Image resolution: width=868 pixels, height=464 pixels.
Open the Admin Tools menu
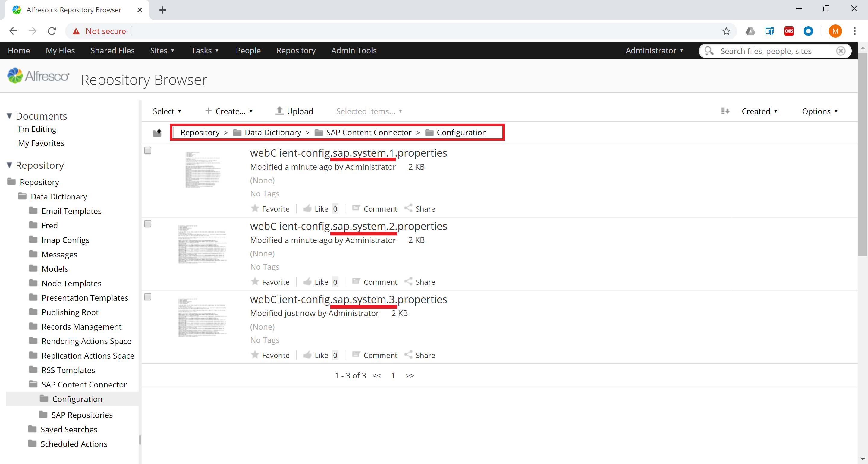tap(354, 51)
